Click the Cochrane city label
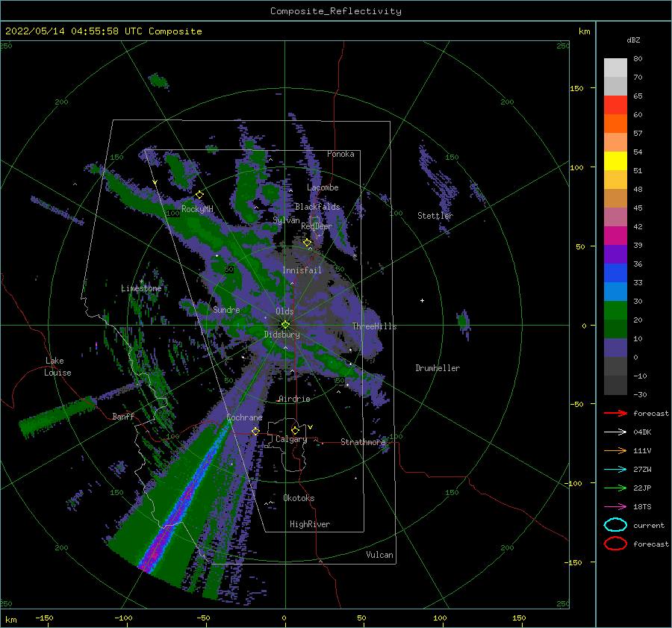The image size is (672, 628). [244, 417]
